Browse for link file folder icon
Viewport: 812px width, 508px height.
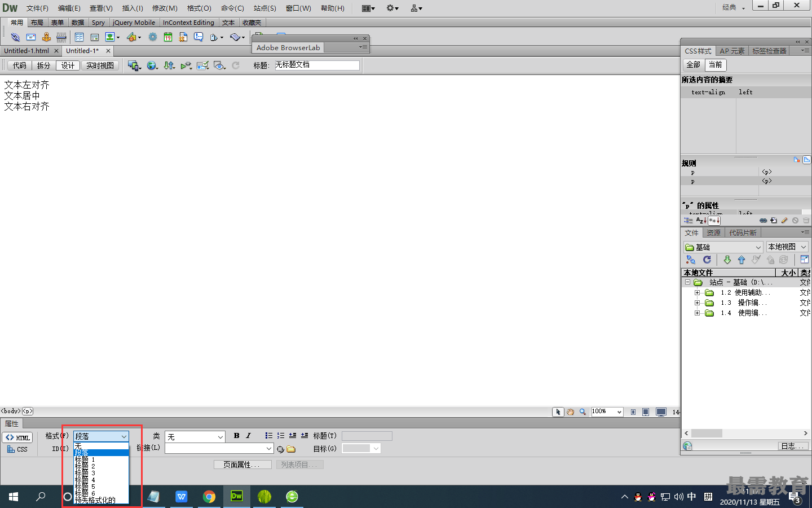291,449
